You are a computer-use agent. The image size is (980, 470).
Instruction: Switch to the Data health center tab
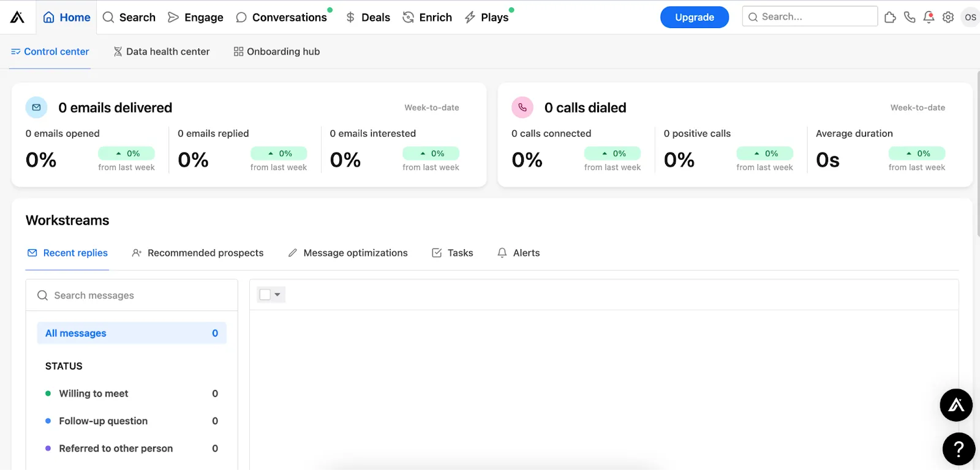click(162, 51)
